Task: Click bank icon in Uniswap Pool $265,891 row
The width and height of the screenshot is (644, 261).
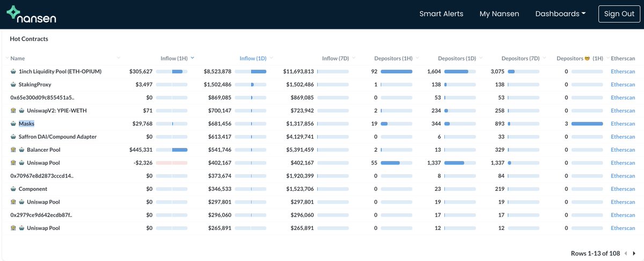Action: tap(13, 228)
